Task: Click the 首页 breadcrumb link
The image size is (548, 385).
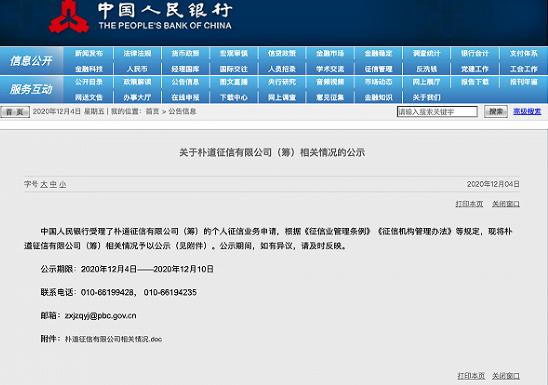Action: (x=152, y=111)
